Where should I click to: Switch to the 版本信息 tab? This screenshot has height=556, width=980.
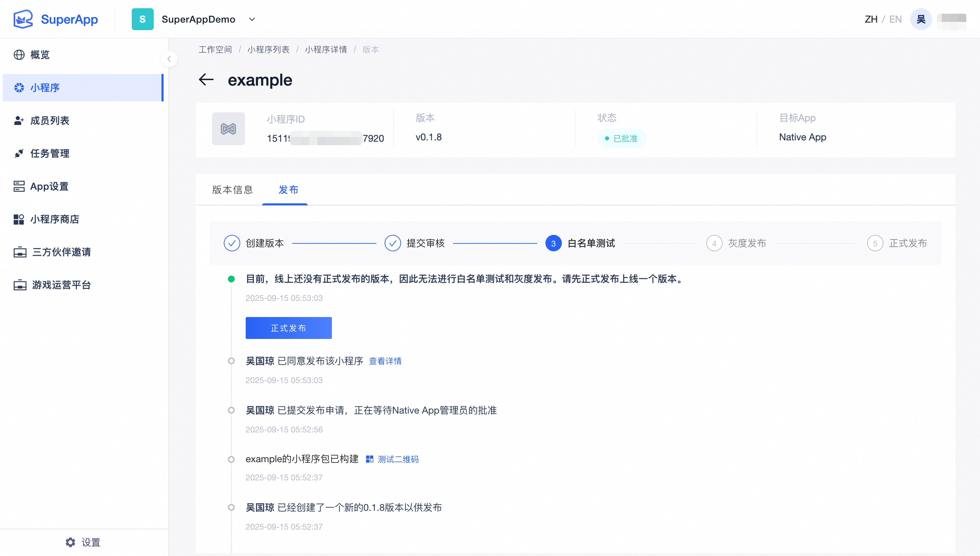coord(232,190)
